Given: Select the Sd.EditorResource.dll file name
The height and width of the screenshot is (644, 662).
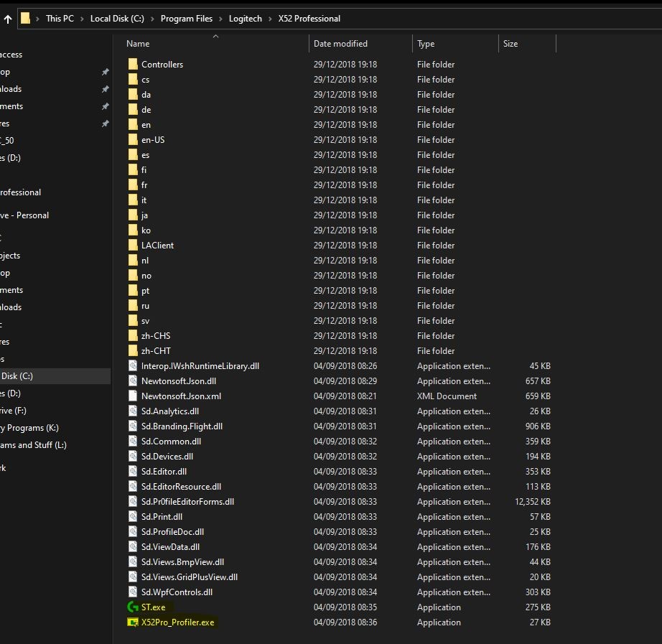Looking at the screenshot, I should point(181,487).
